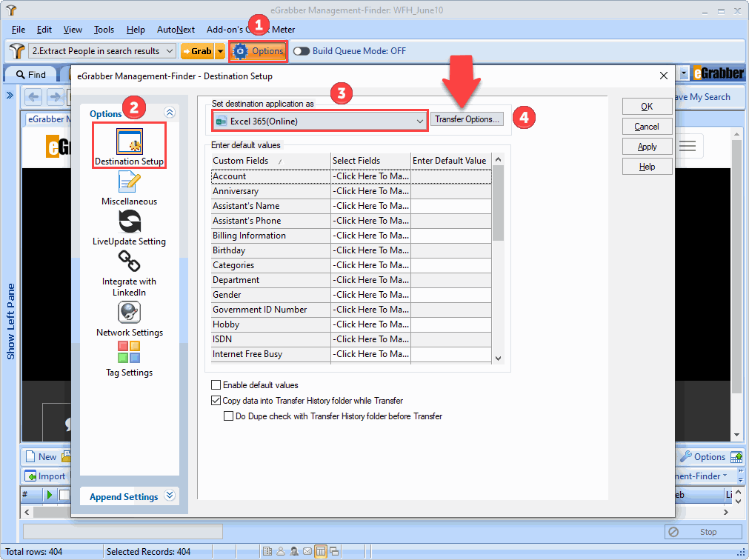
Task: Click the person icon in status bar
Action: (x=281, y=551)
